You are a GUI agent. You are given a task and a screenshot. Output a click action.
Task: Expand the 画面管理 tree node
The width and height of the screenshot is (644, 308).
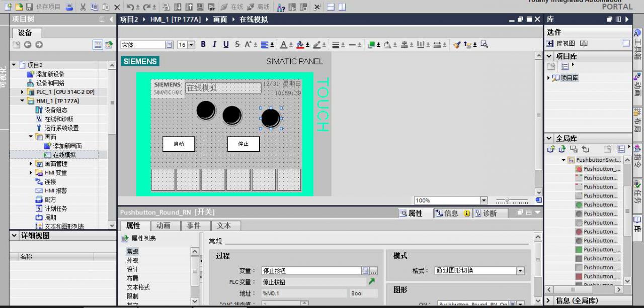[x=32, y=164]
